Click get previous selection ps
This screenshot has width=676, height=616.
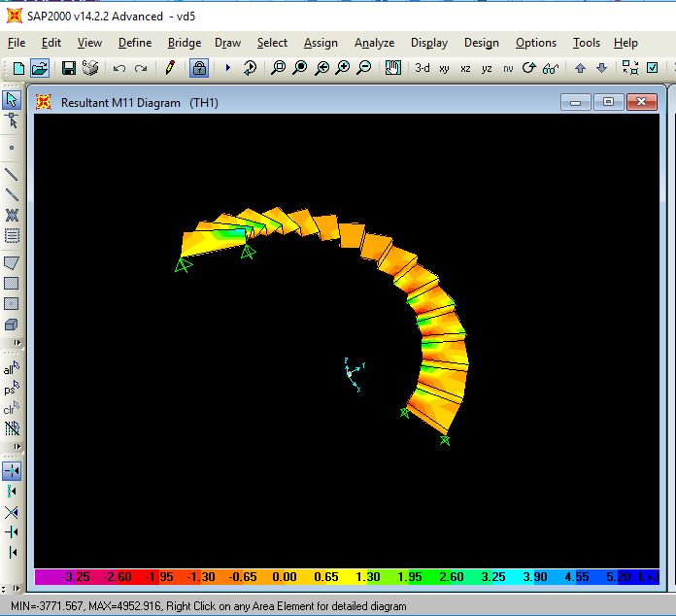pyautogui.click(x=12, y=389)
